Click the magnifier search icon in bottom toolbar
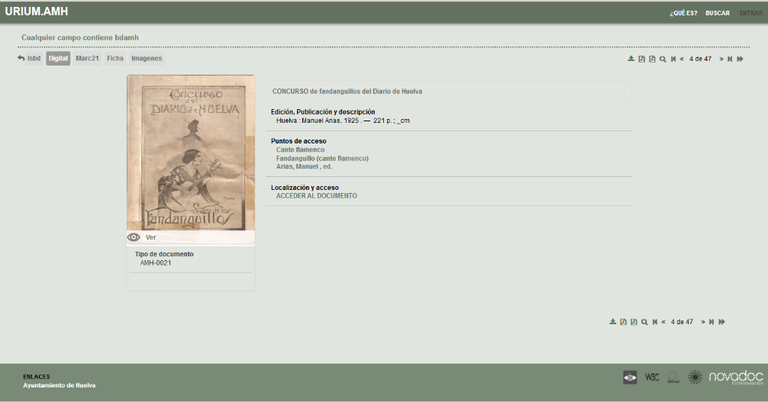The height and width of the screenshot is (402, 768). coord(645,322)
